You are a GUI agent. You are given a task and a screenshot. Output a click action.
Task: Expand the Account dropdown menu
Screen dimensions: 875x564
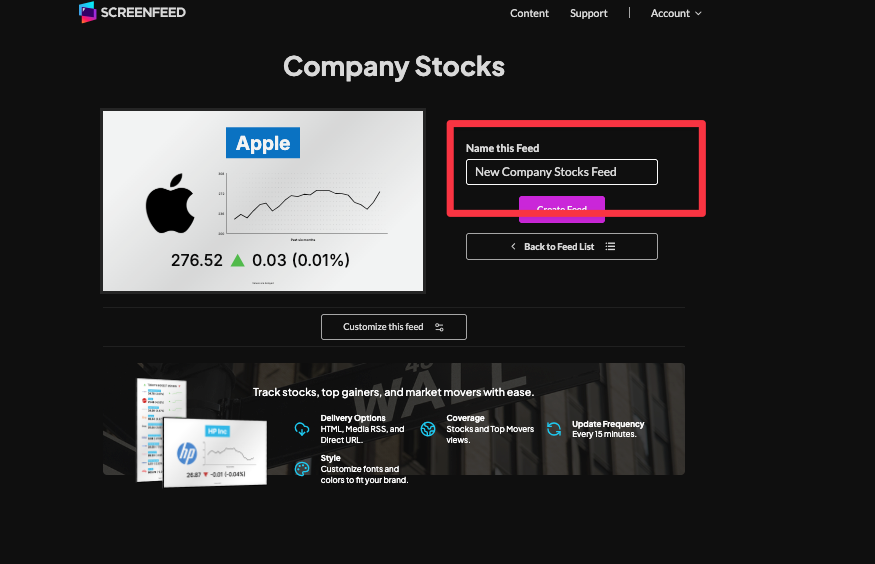coord(676,13)
